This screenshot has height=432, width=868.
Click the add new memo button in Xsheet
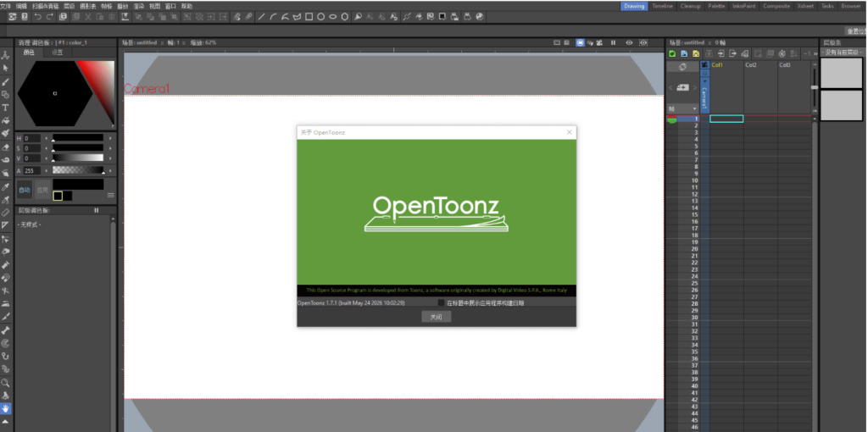point(682,87)
